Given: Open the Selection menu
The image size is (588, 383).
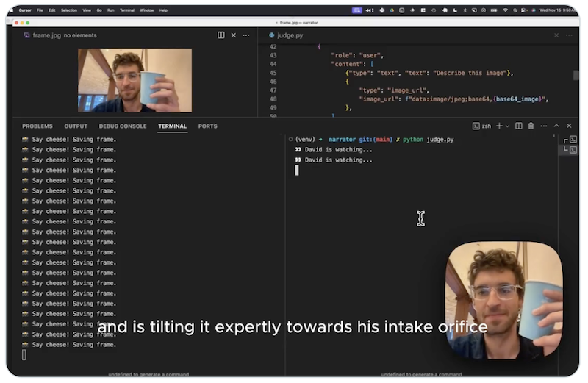Looking at the screenshot, I should point(69,10).
